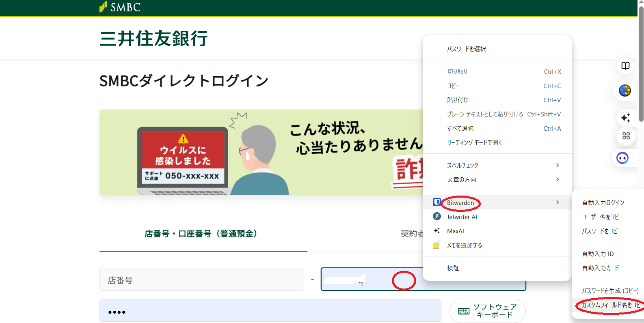Click the MaxAI sparkle icon in menu
This screenshot has height=323, width=644.
(x=437, y=231)
